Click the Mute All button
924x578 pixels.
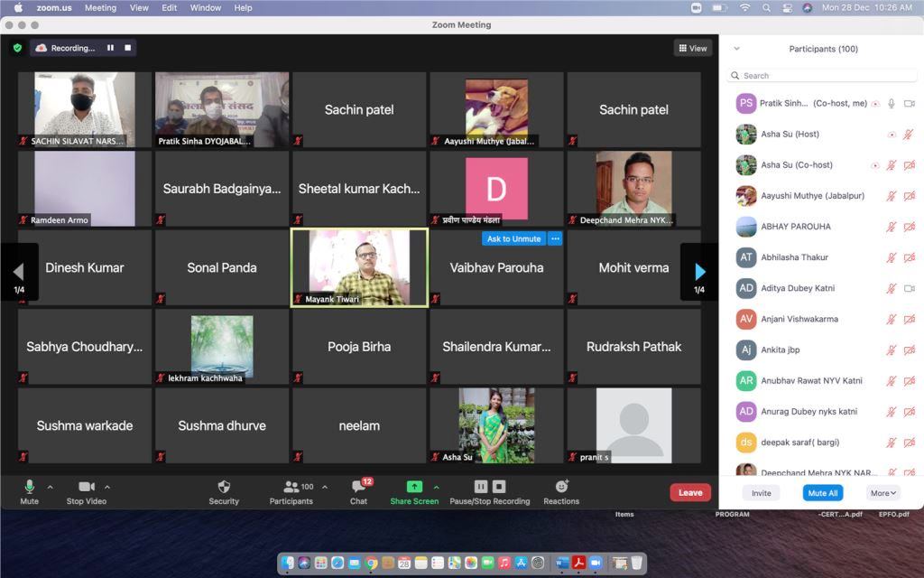(823, 493)
